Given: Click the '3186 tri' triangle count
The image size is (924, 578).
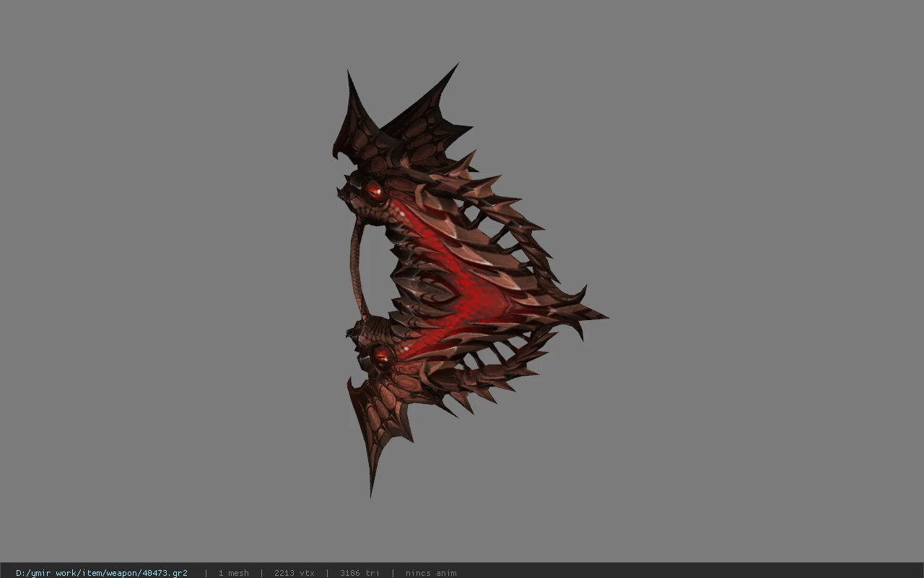Looking at the screenshot, I should click(359, 573).
